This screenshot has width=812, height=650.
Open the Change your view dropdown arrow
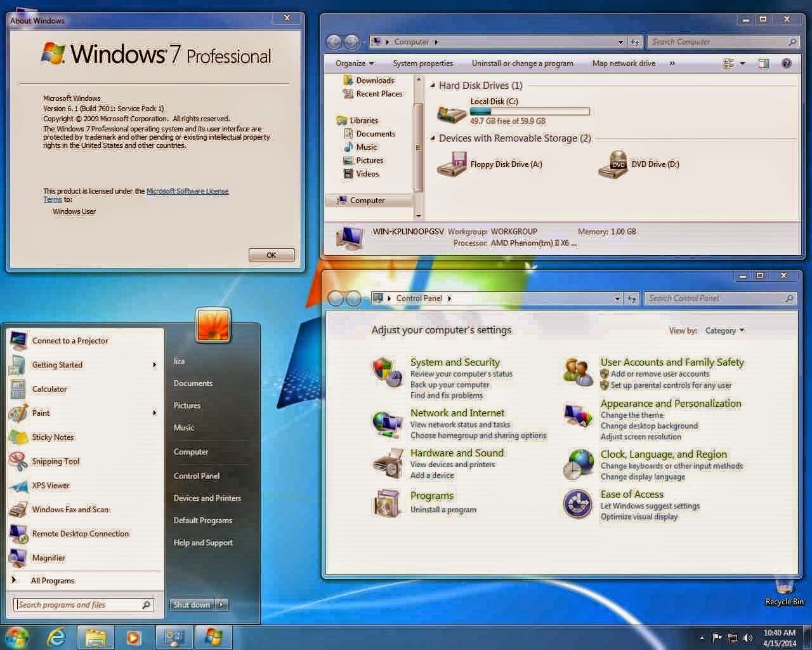[742, 63]
